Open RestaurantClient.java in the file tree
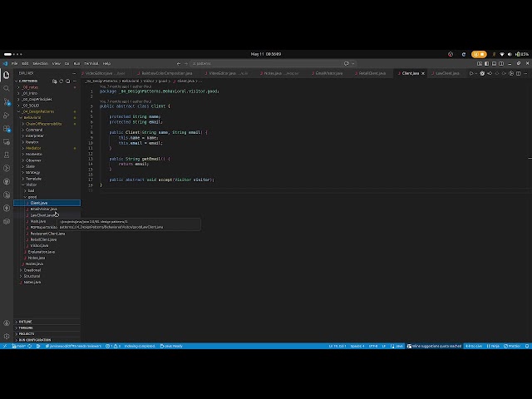This screenshot has width=532, height=399. [47, 234]
